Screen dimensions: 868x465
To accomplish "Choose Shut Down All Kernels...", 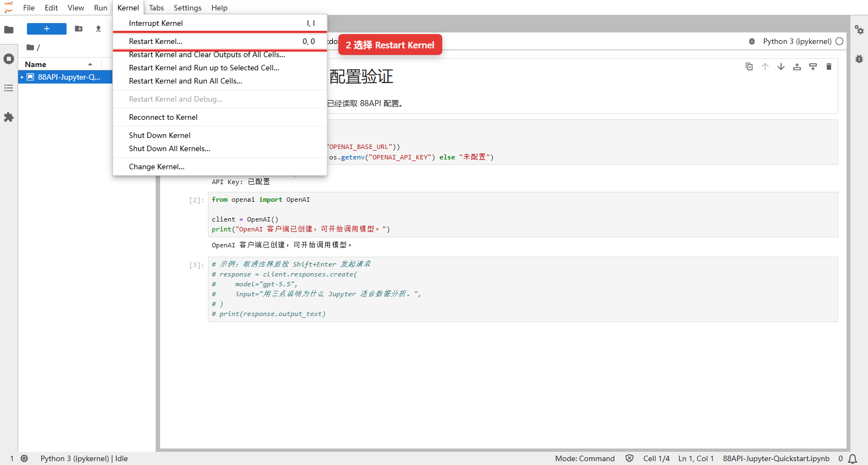I will (x=220, y=148).
